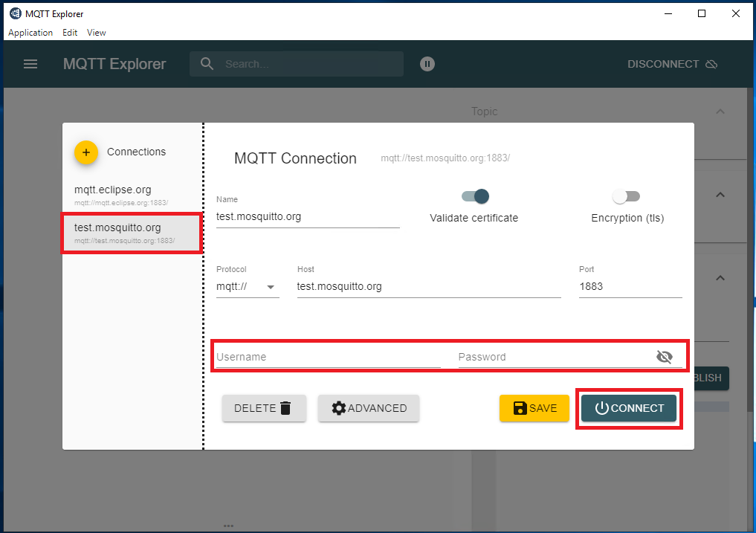Click the DELETE button

tap(264, 408)
